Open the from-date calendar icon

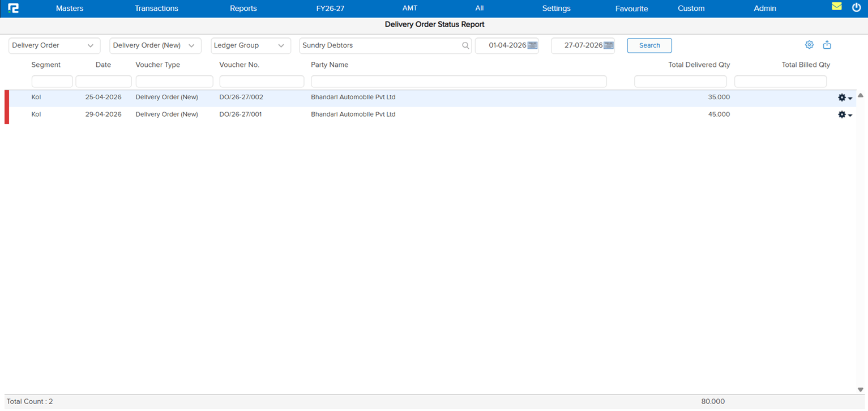(x=532, y=45)
